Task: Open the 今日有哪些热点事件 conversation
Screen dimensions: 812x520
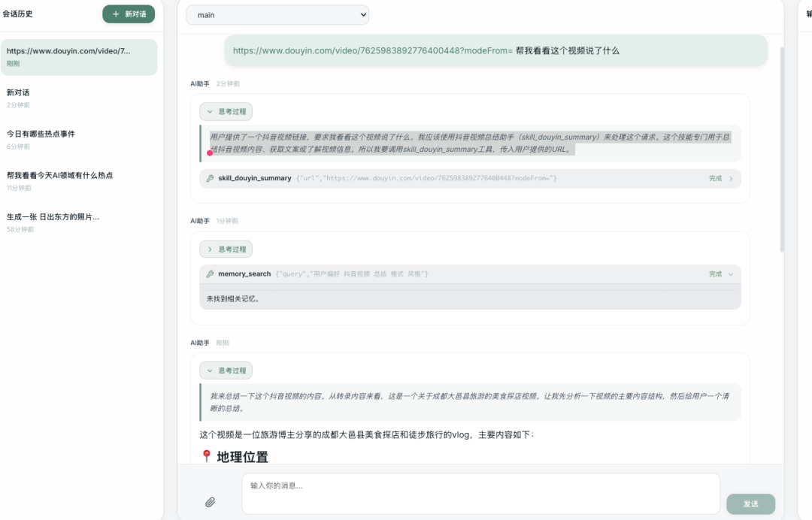Action: (41, 134)
